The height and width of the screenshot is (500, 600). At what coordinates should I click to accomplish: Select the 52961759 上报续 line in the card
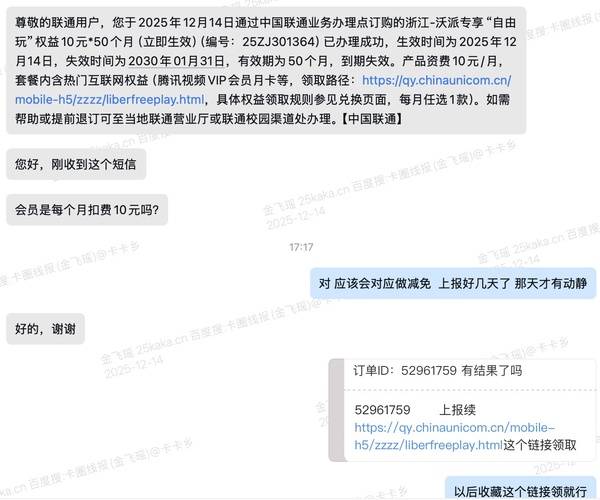(415, 410)
